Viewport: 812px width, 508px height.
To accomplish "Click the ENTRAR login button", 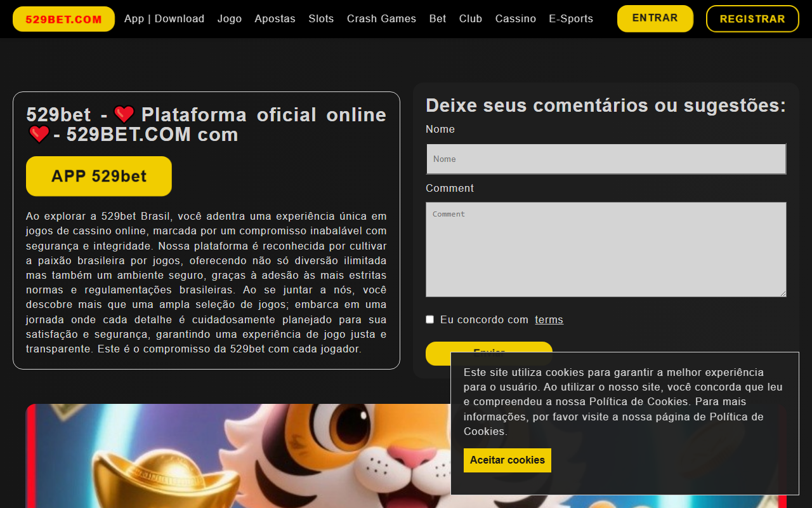I will [x=655, y=18].
